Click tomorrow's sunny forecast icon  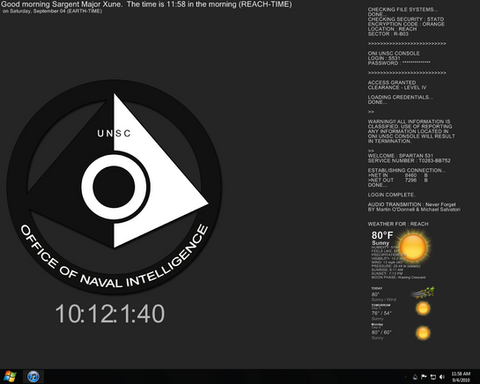423,308
